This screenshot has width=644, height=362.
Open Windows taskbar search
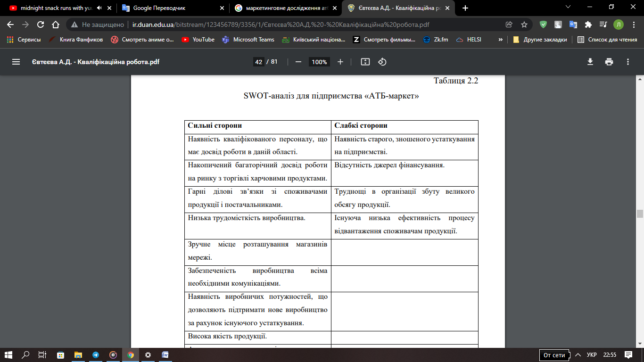(x=26, y=355)
